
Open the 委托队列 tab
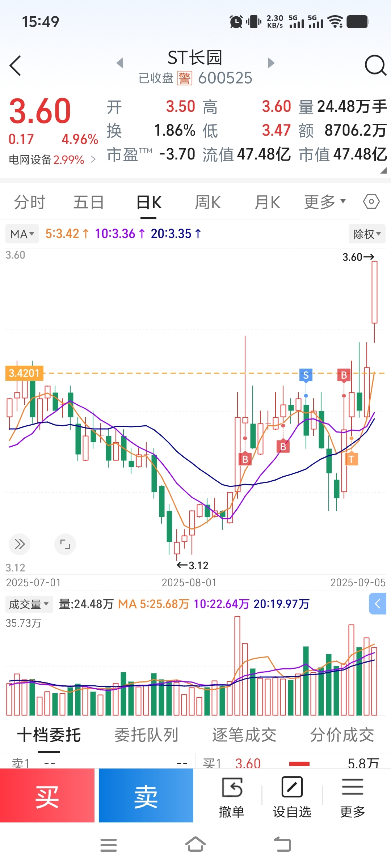[146, 735]
